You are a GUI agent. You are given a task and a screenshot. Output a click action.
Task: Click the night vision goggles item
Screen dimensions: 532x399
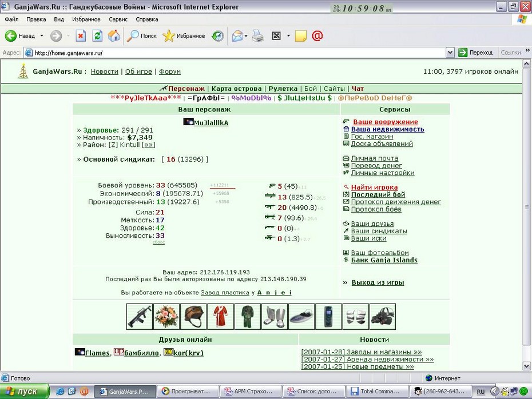coord(383,317)
